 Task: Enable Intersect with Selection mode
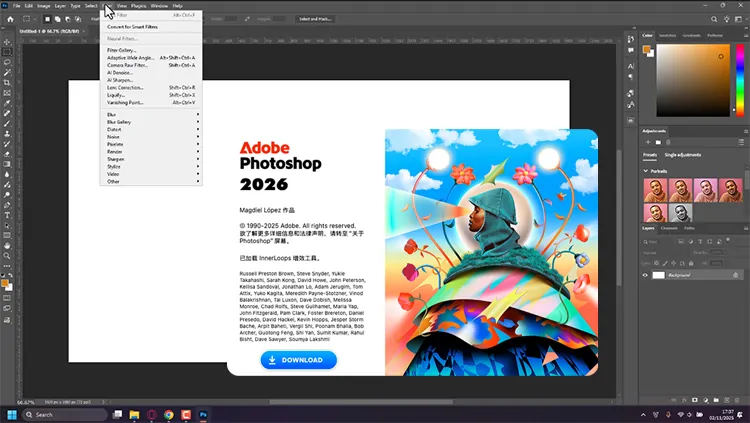78,19
